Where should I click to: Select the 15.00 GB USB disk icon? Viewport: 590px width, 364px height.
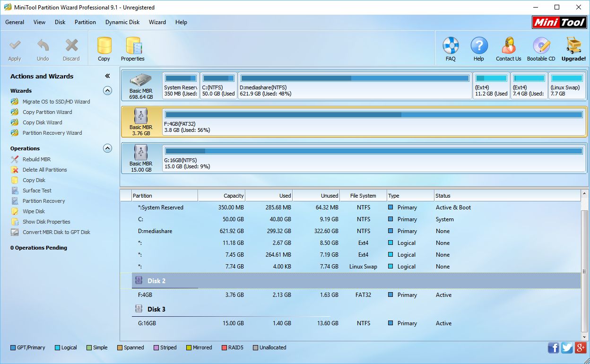(x=141, y=152)
